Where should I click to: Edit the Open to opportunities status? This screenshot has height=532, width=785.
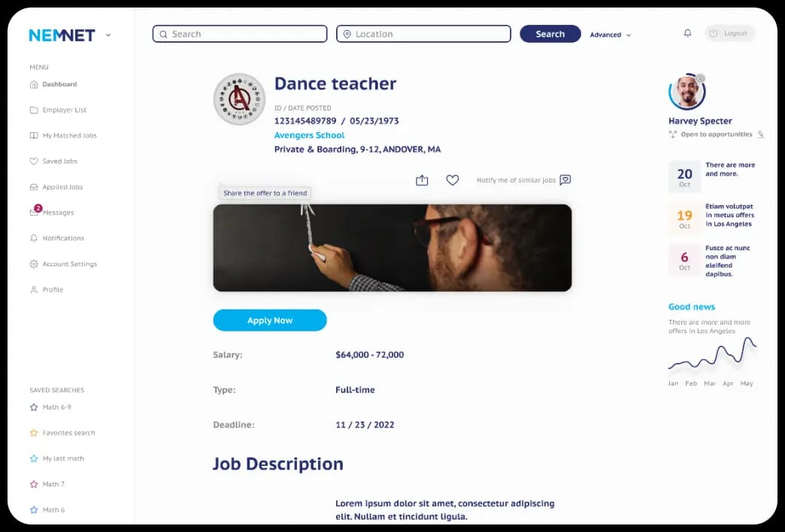point(760,134)
